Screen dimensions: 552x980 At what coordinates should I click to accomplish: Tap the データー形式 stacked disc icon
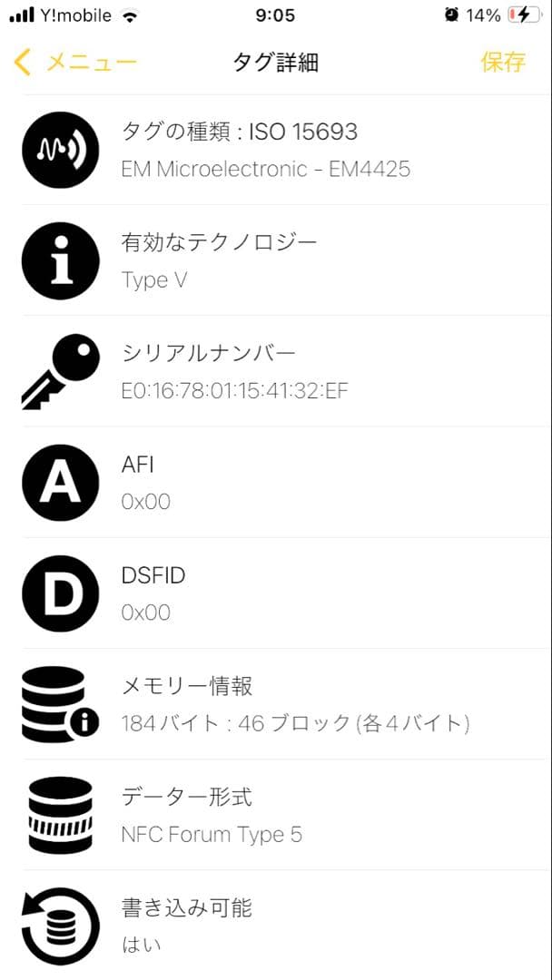point(60,815)
